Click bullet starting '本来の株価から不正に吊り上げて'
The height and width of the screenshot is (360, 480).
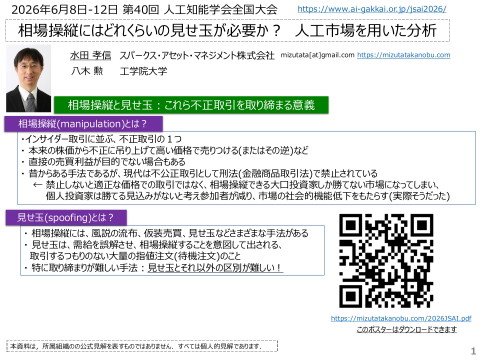point(165,150)
